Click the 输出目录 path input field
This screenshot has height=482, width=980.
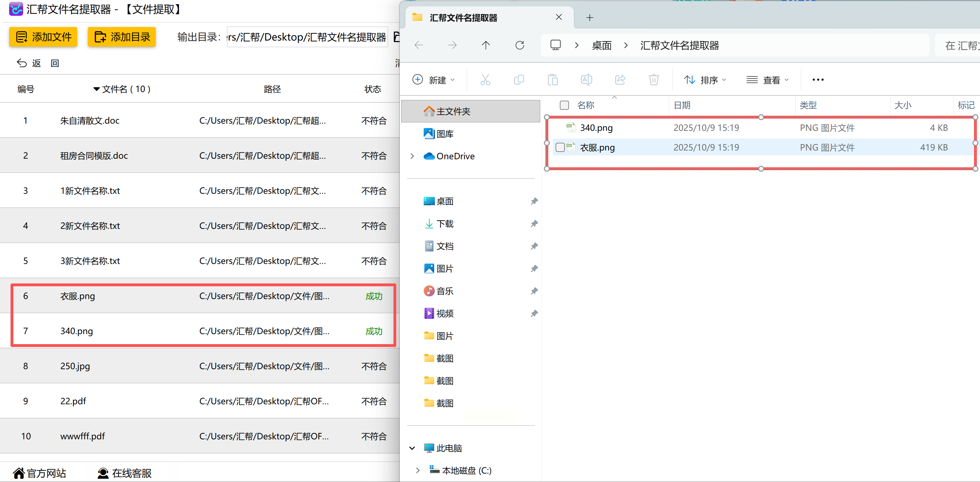tap(307, 37)
